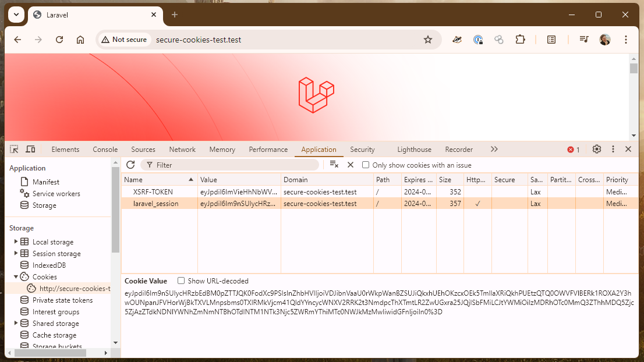This screenshot has width=644, height=362.
Task: Delete the selected cookie
Action: [351, 165]
